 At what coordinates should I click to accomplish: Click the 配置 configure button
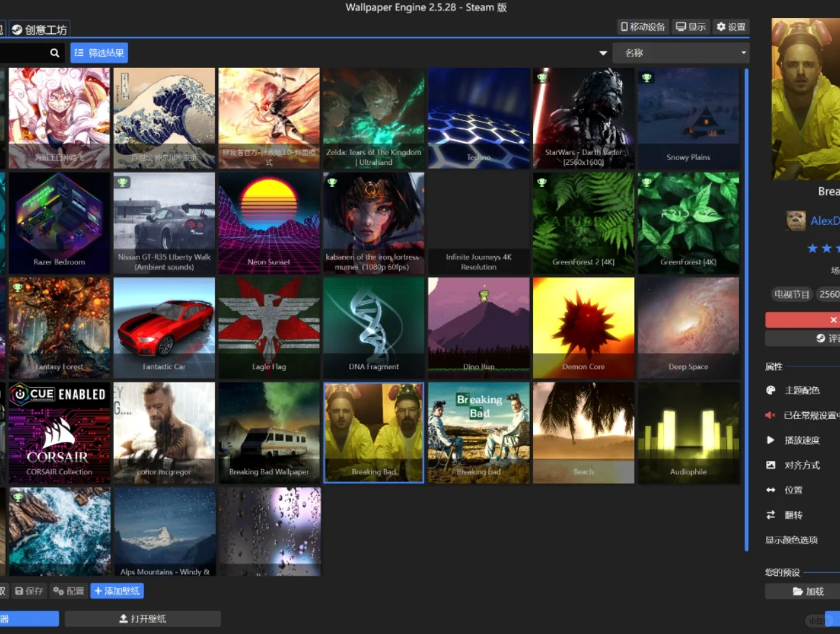click(x=69, y=591)
